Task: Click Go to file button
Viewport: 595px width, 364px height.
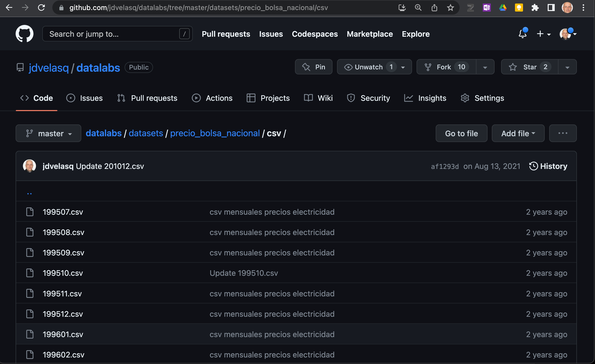Action: [461, 133]
